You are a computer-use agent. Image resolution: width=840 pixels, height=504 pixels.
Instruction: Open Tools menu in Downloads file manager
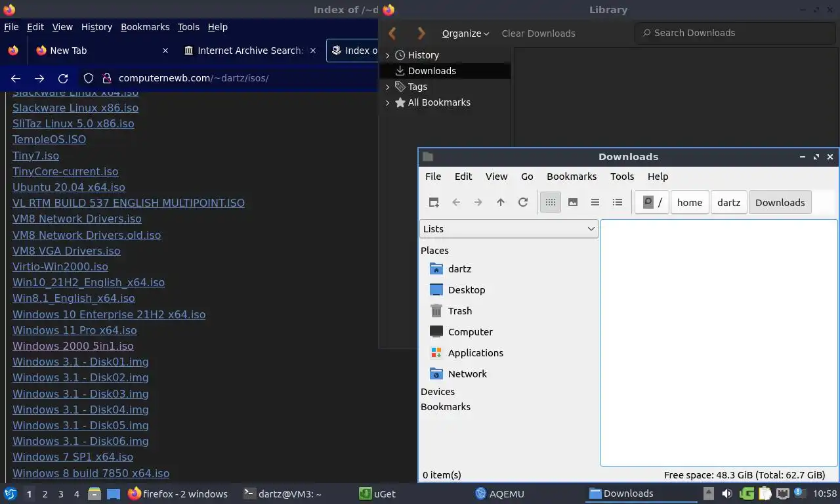[622, 177]
